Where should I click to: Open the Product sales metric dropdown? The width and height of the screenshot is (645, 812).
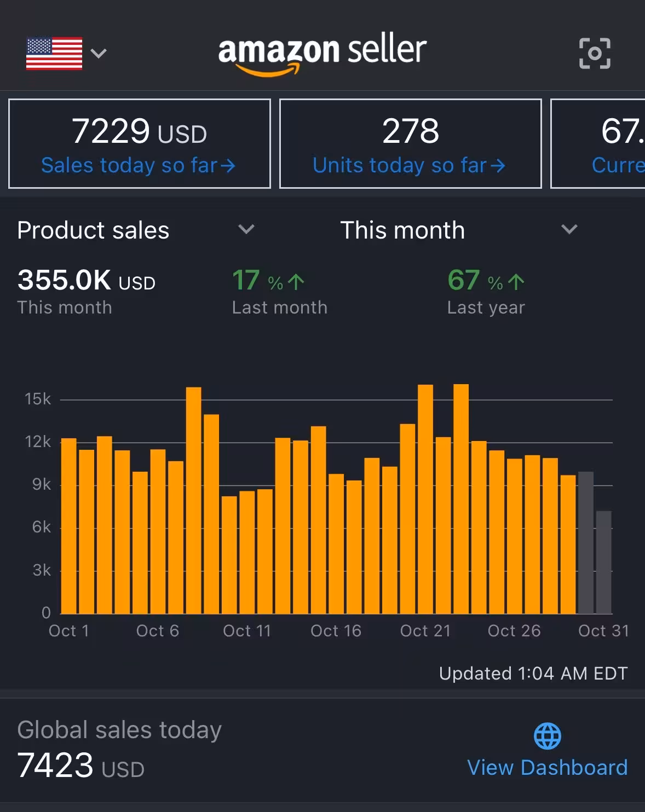point(246,229)
